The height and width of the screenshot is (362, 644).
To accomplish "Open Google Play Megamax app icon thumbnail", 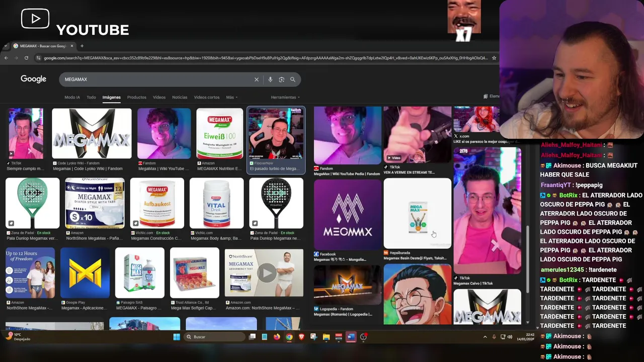I will (85, 273).
